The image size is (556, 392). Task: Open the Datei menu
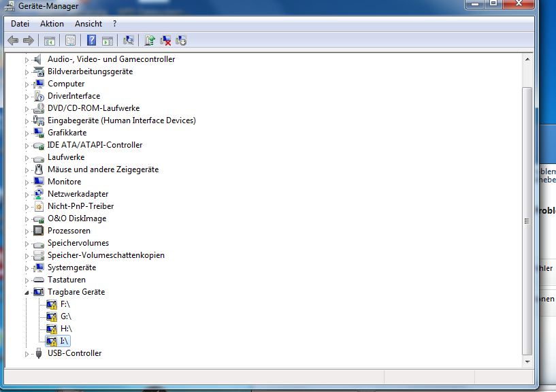point(20,24)
